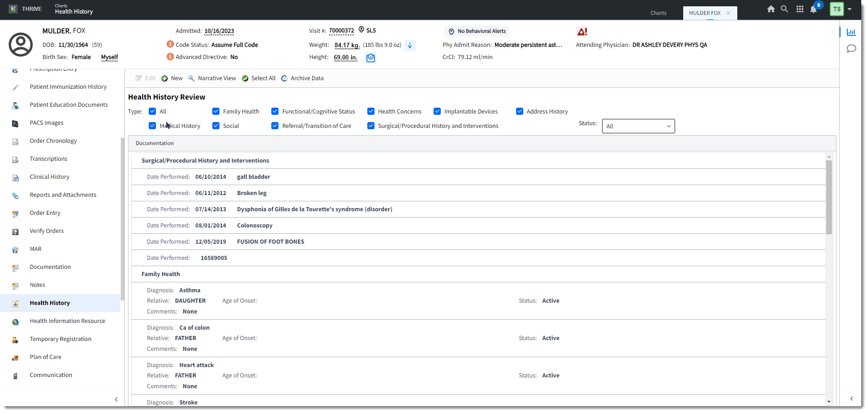This screenshot has height=413, width=868.
Task: Collapse the right side panel chevron
Action: pyautogui.click(x=851, y=399)
